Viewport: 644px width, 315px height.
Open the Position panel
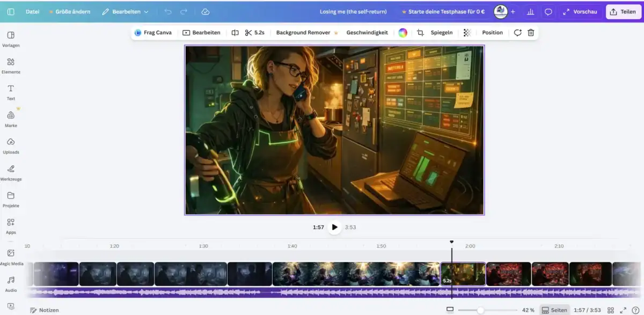[x=492, y=32]
